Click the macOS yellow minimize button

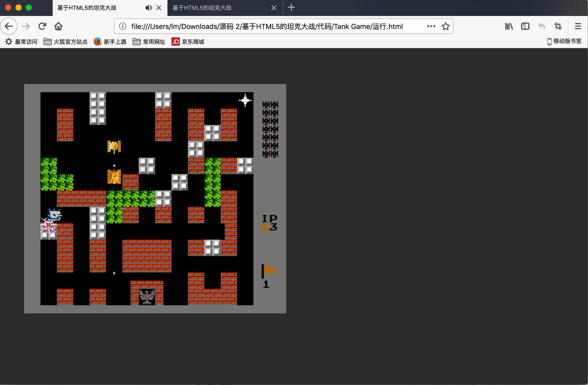click(x=19, y=7)
